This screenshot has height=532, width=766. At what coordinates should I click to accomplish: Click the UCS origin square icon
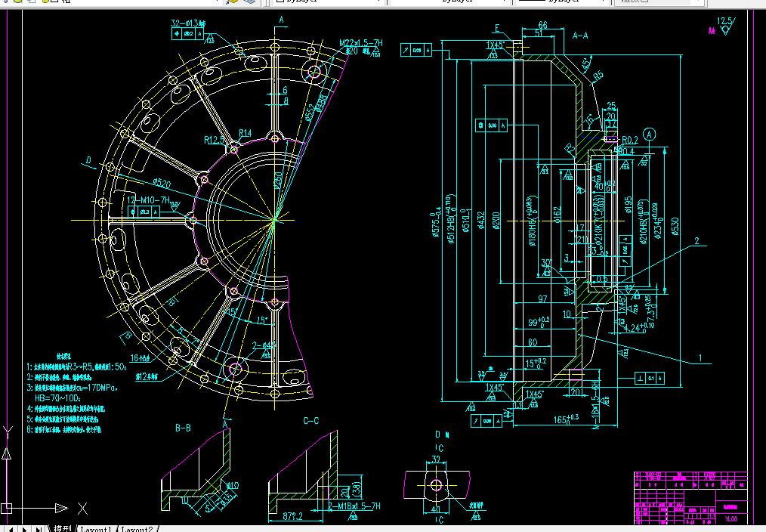(6, 508)
